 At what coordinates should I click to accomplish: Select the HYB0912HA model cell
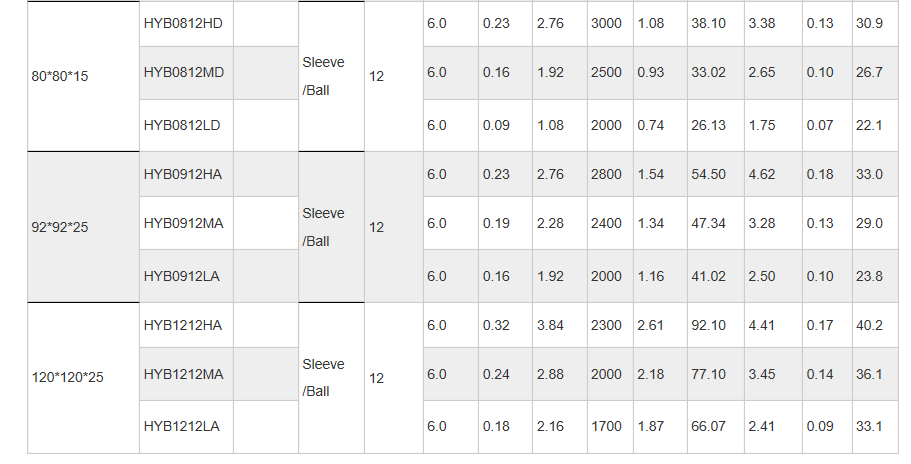point(183,174)
